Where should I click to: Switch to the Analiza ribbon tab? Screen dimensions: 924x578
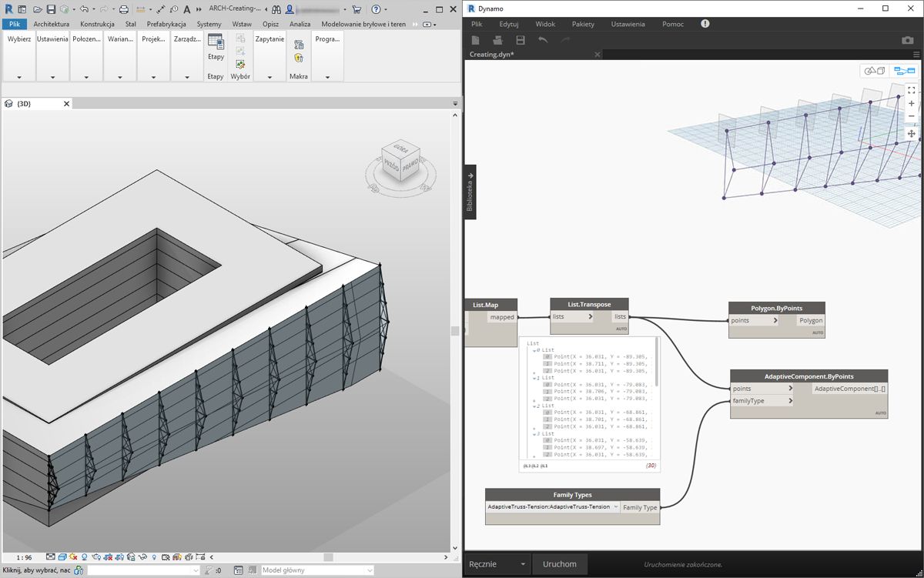(x=300, y=24)
